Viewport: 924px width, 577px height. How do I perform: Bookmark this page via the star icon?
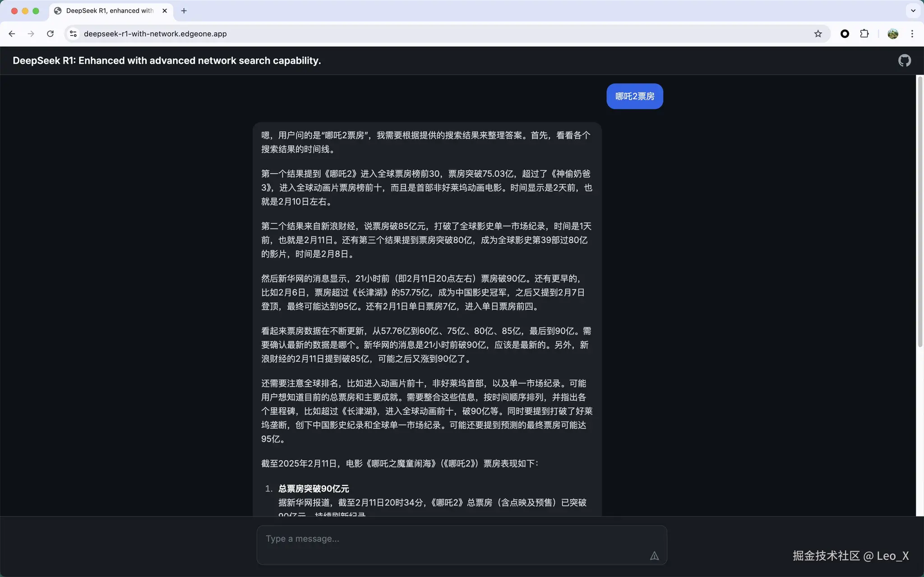[818, 33]
